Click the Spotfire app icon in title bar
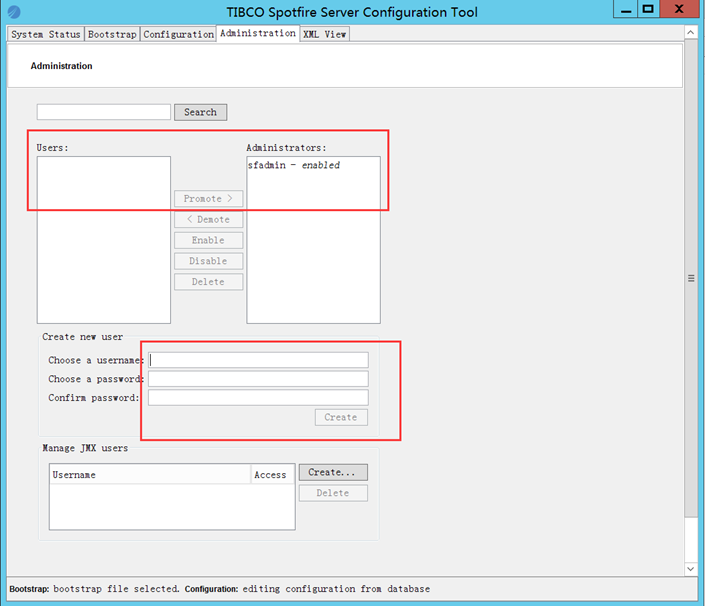Screen dimensions: 705x606 [x=14, y=12]
